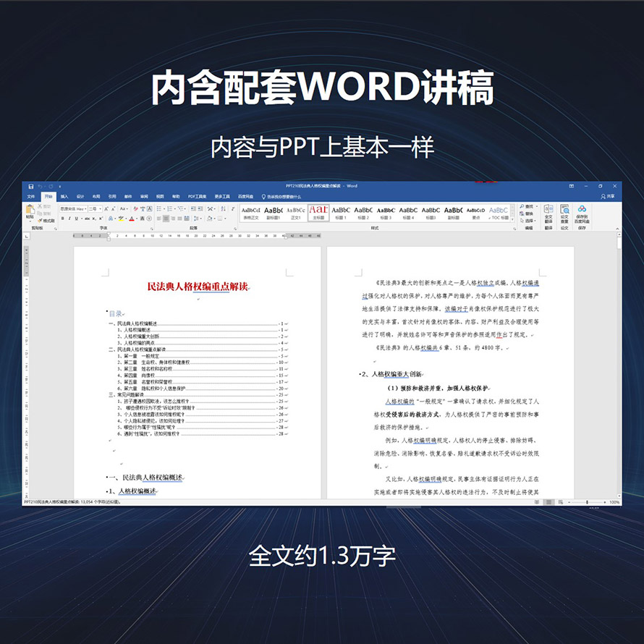Viewport: 644px width, 644px height.
Task: Click the Decrease Indent icon
Action: (x=193, y=209)
